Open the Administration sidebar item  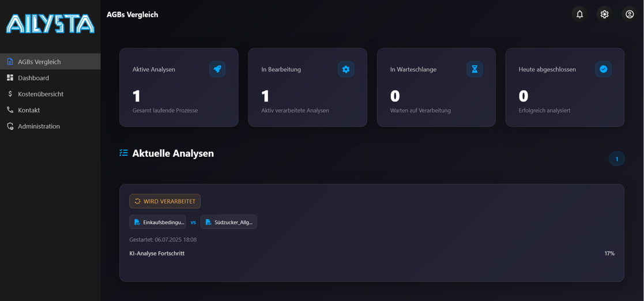pos(39,126)
